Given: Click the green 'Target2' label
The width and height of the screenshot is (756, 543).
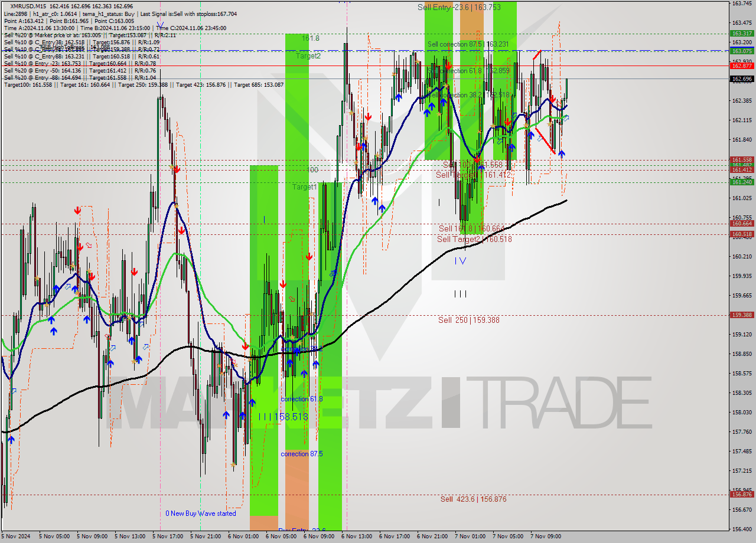Looking at the screenshot, I should 308,56.
